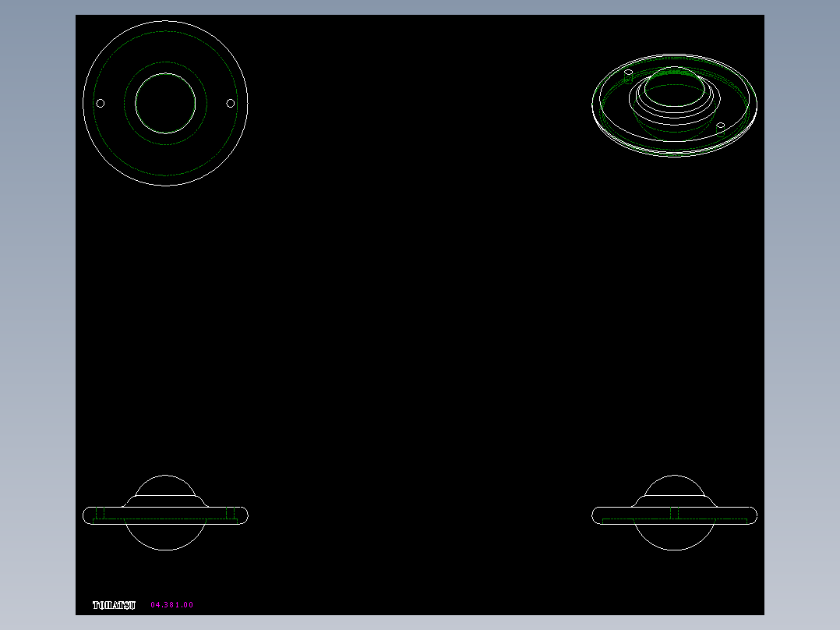840x630 pixels.
Task: Select the circular top view drawing
Action: (x=165, y=104)
